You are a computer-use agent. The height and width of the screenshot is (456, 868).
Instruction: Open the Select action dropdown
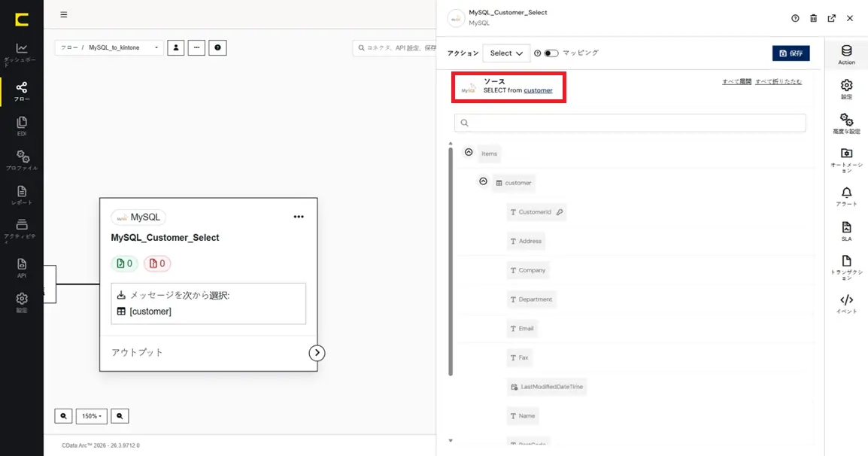506,53
